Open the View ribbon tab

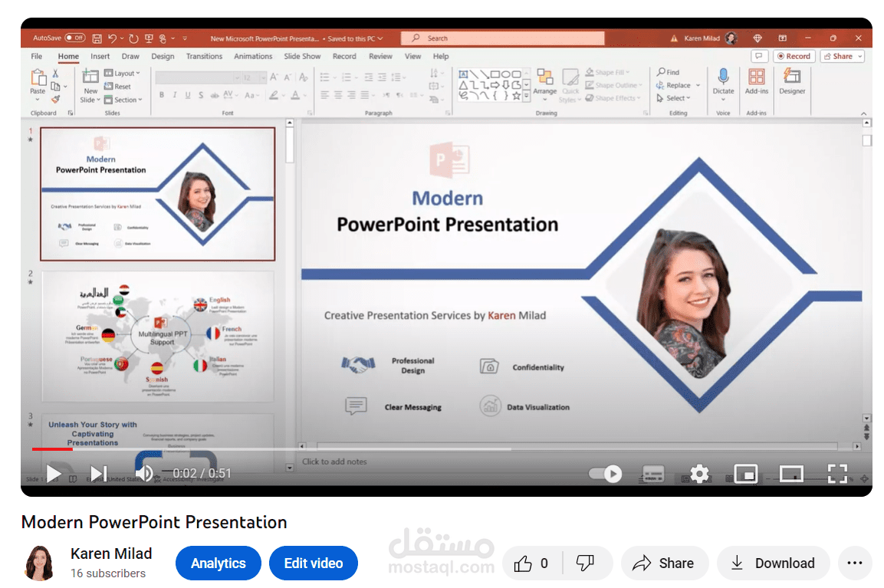[x=412, y=57]
